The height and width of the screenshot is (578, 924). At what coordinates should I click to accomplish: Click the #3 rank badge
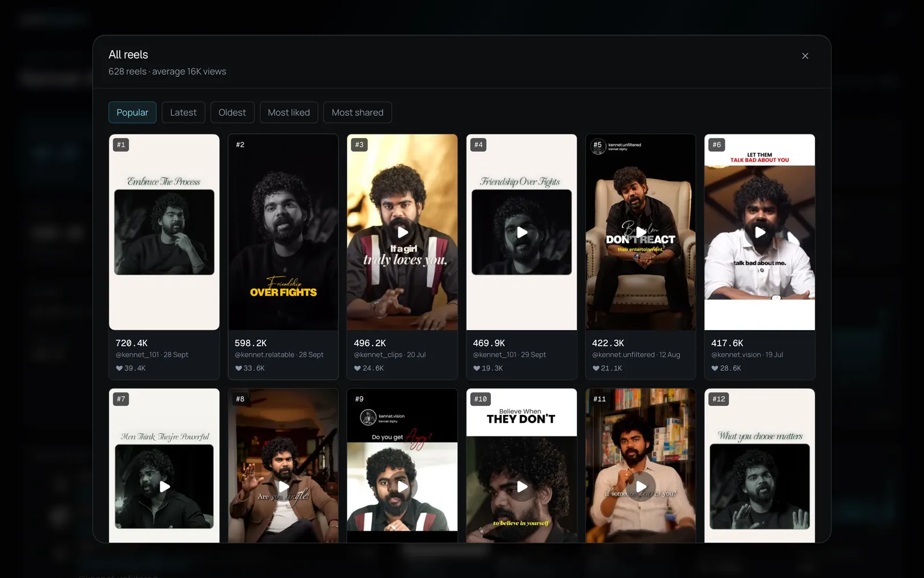click(x=359, y=144)
